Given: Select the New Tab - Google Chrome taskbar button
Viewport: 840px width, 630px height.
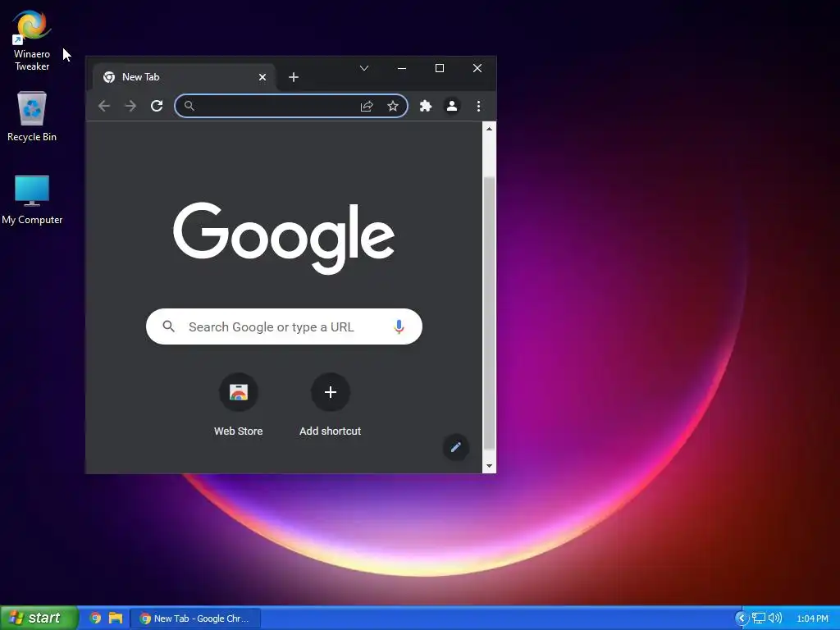Looking at the screenshot, I should click(196, 619).
